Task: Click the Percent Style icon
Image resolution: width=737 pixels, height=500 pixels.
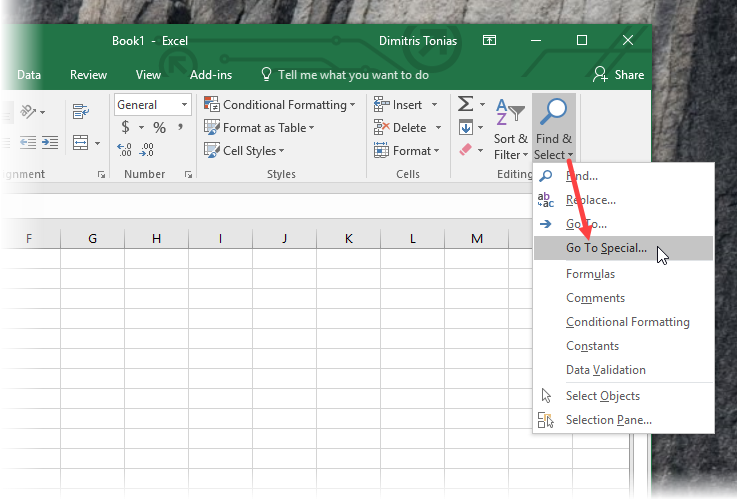Action: (x=159, y=127)
